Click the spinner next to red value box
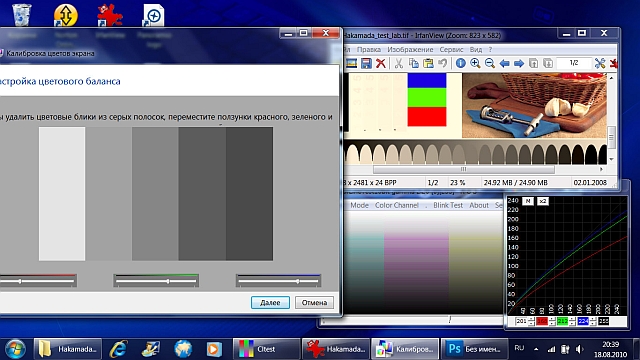Screen dimensions: 640x360 [551, 322]
